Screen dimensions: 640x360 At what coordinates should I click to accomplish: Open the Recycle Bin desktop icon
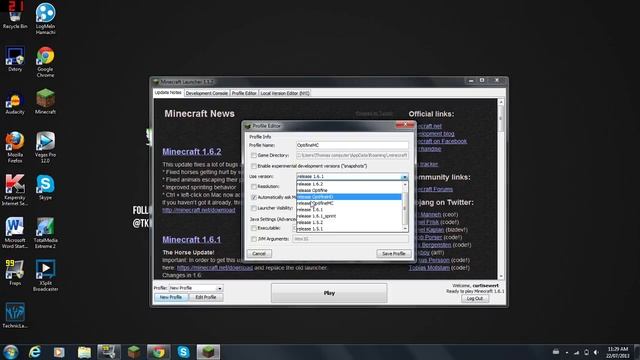(15, 16)
